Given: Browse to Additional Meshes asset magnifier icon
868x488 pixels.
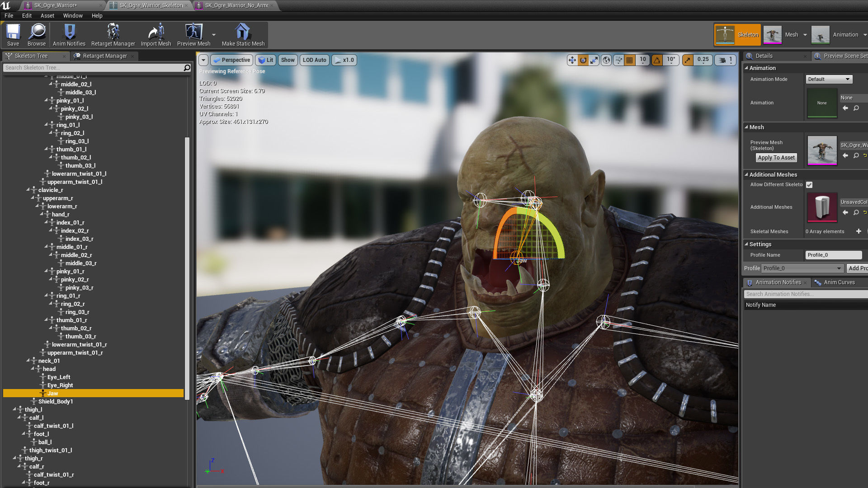Looking at the screenshot, I should pos(856,212).
